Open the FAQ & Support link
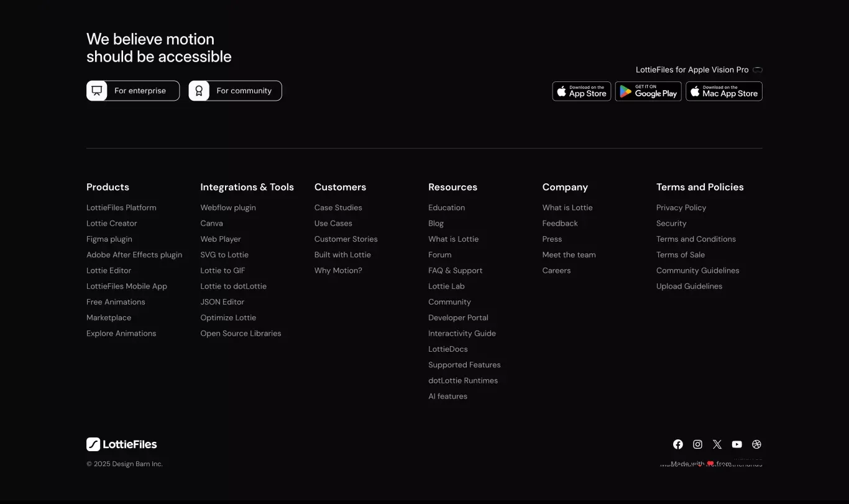The image size is (849, 504). [455, 270]
